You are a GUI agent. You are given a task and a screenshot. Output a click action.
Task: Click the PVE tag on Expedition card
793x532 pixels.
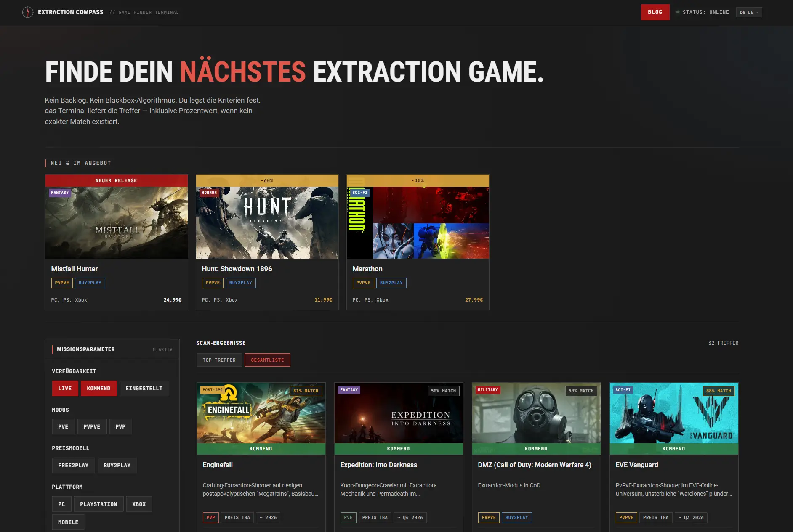pos(349,518)
